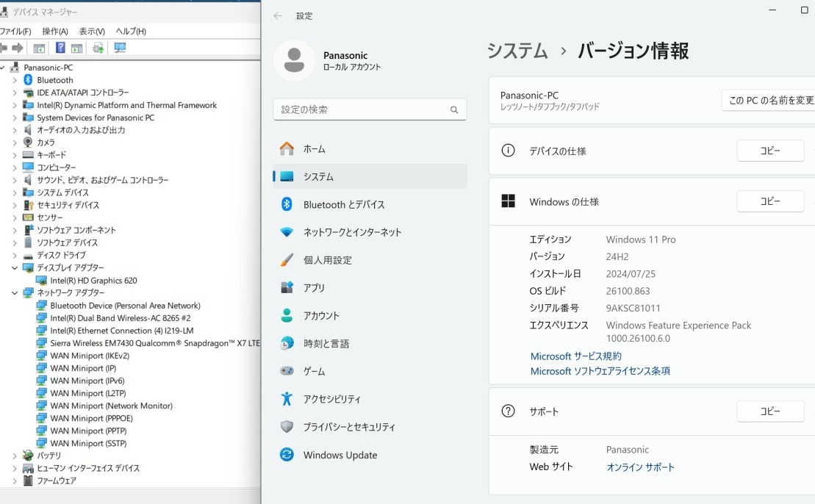
Task: Expand the ファームウェア node
Action: coord(15,480)
